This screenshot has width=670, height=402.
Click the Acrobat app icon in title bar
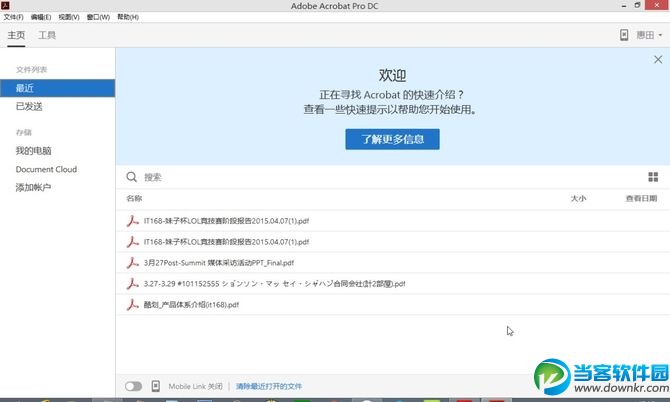[5, 5]
